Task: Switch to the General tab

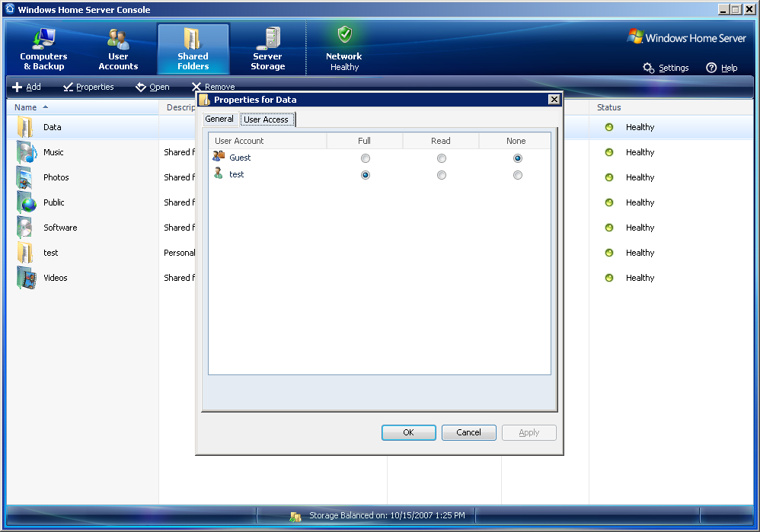Action: [219, 119]
